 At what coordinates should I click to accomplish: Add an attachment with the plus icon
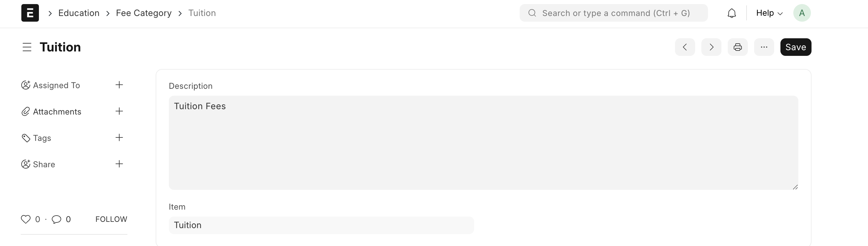pyautogui.click(x=119, y=111)
